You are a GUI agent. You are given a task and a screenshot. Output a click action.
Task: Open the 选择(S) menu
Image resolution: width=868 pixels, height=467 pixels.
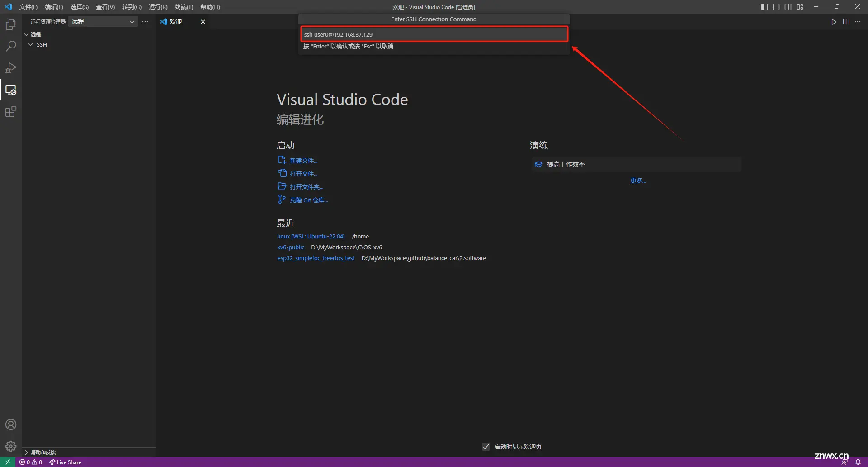pos(79,7)
